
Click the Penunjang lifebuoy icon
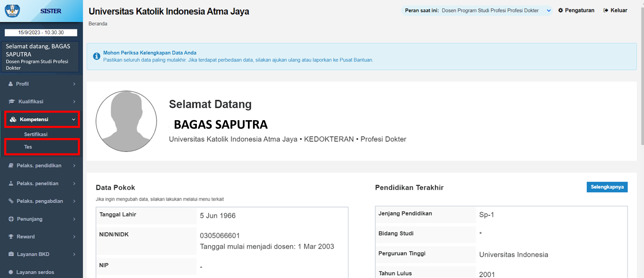(11, 219)
